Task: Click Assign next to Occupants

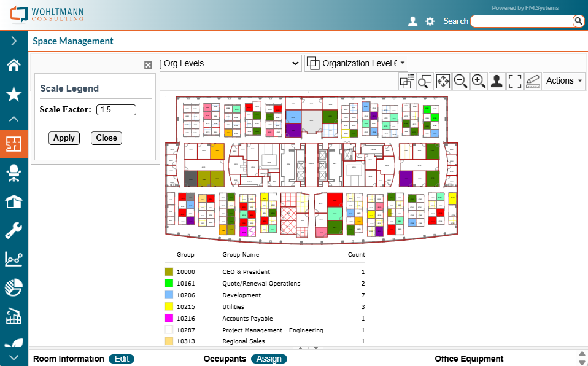Action: tap(268, 359)
